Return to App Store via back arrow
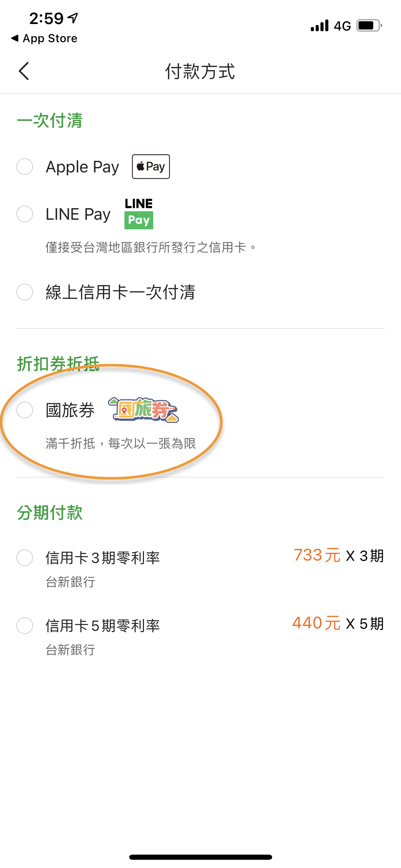The height and width of the screenshot is (868, 401). [44, 38]
